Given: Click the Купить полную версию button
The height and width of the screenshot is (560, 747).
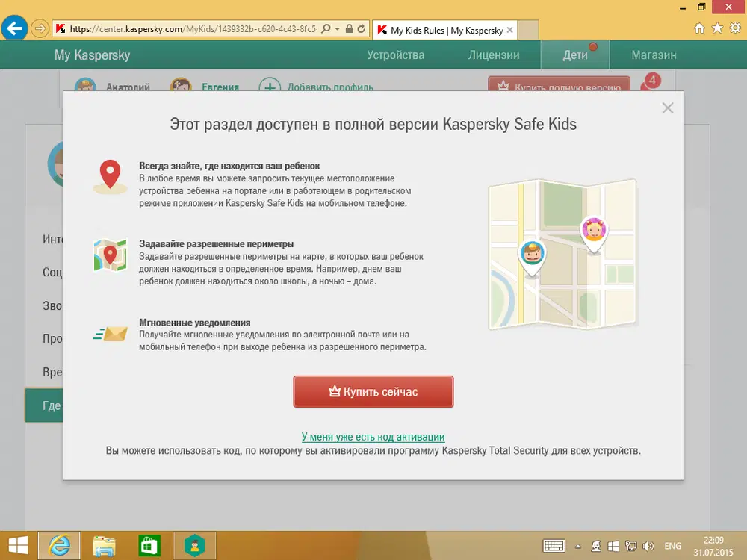Looking at the screenshot, I should click(x=559, y=84).
